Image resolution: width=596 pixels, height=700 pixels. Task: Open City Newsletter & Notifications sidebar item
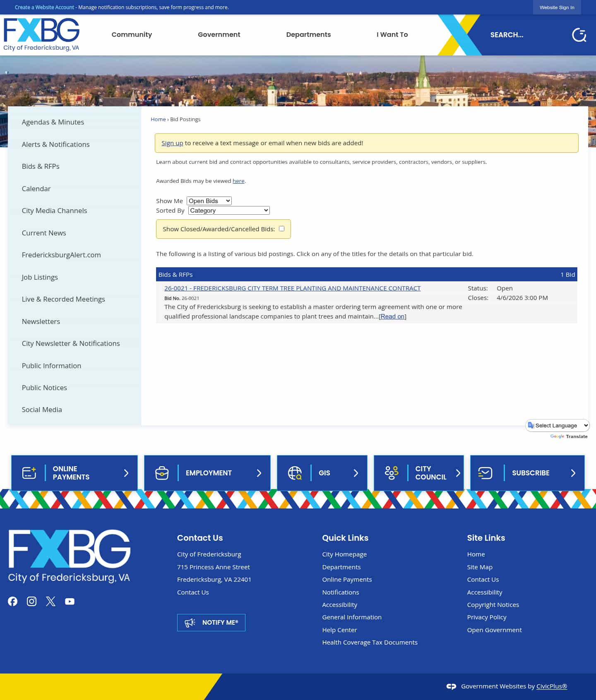71,343
